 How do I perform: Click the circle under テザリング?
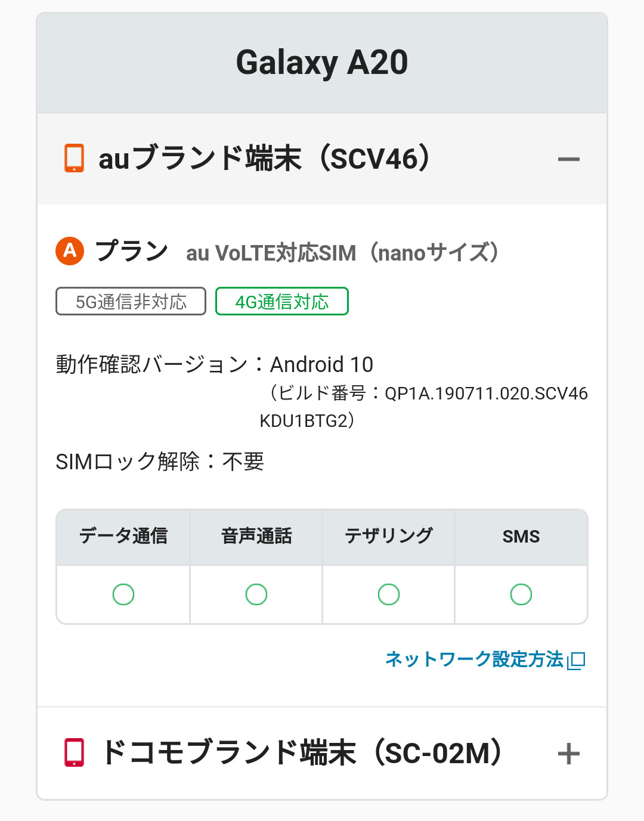pos(389,594)
